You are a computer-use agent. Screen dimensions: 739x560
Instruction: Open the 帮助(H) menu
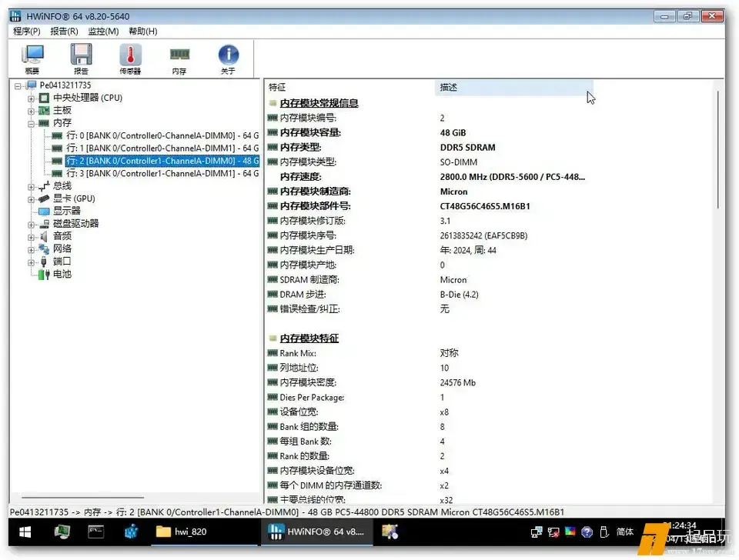click(143, 31)
